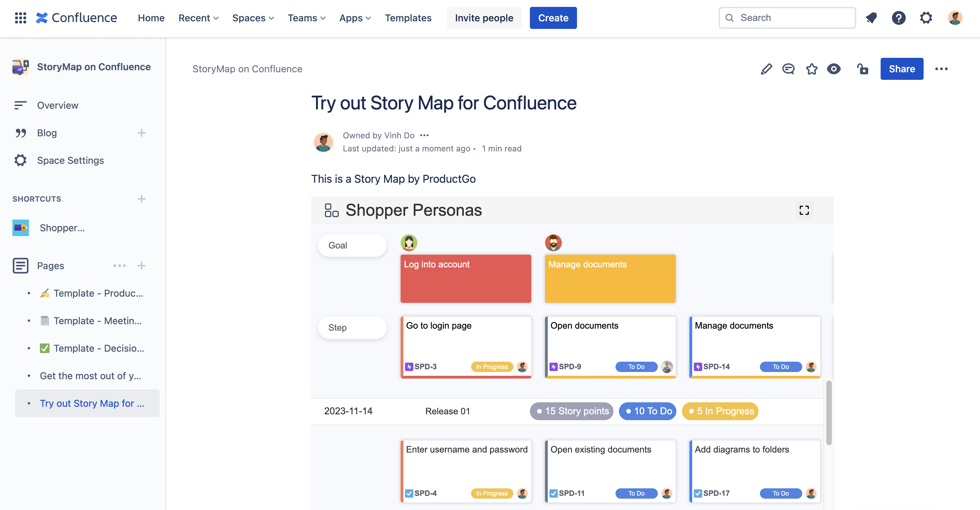980x510 pixels.
Task: Check the checkbox on the SPD-17 card
Action: pos(698,493)
